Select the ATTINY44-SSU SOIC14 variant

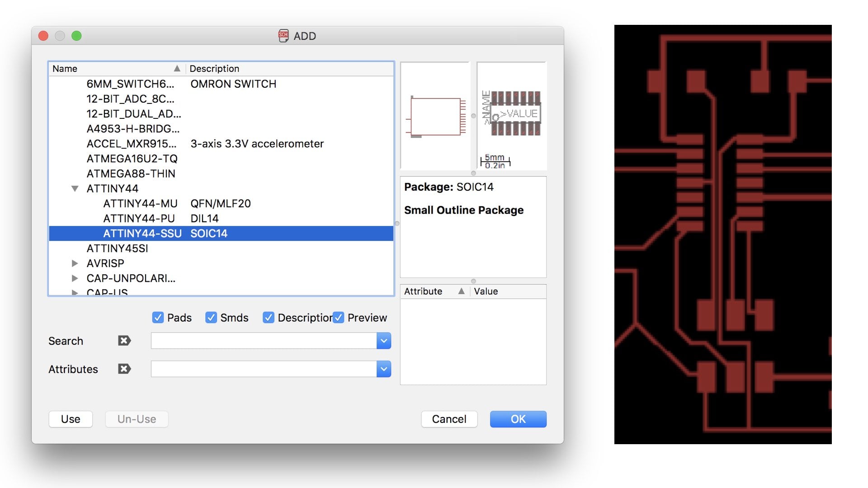click(x=221, y=233)
